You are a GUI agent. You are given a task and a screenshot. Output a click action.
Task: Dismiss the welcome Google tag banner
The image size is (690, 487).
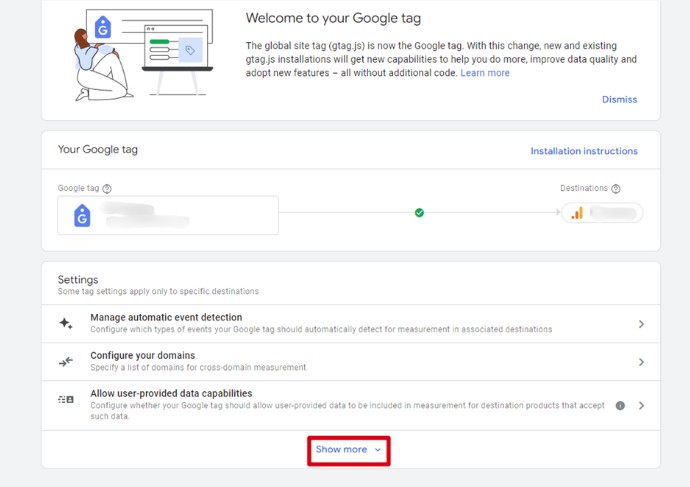pos(619,99)
